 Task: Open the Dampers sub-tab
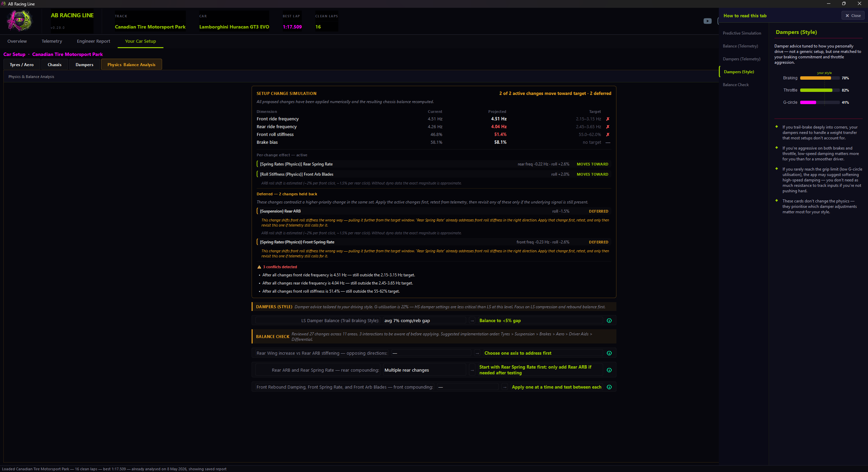click(84, 64)
